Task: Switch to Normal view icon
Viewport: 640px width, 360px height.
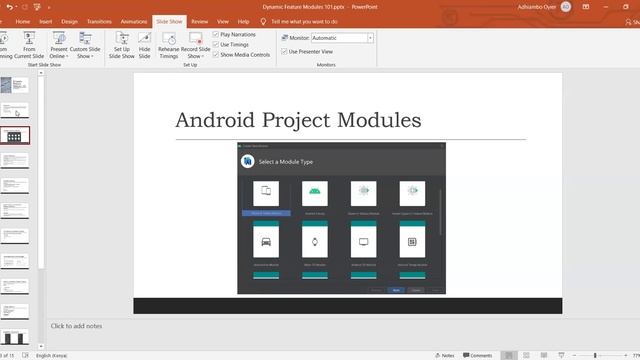Action: (509, 356)
